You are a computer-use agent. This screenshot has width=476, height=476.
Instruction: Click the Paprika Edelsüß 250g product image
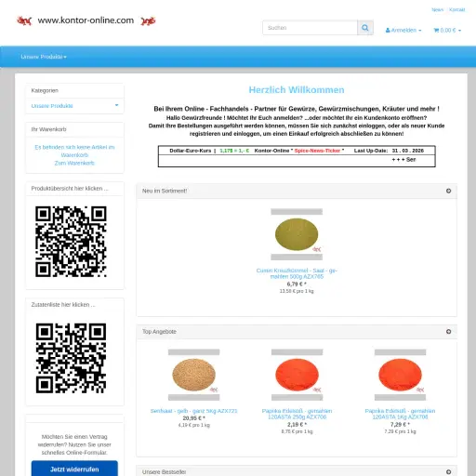pyautogui.click(x=297, y=375)
